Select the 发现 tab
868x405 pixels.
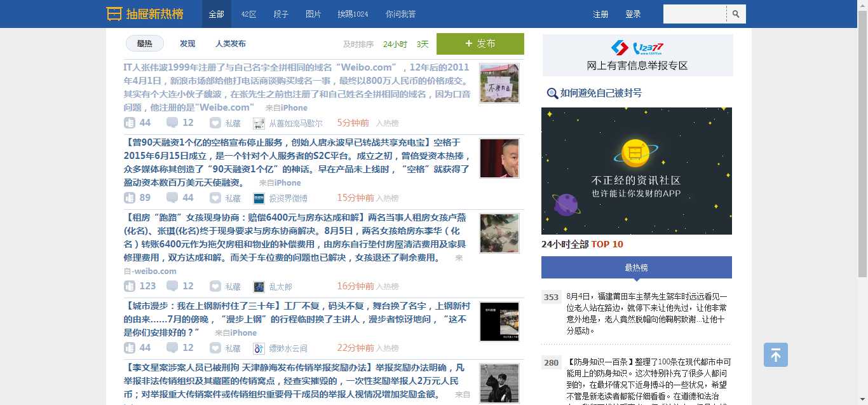(x=187, y=44)
